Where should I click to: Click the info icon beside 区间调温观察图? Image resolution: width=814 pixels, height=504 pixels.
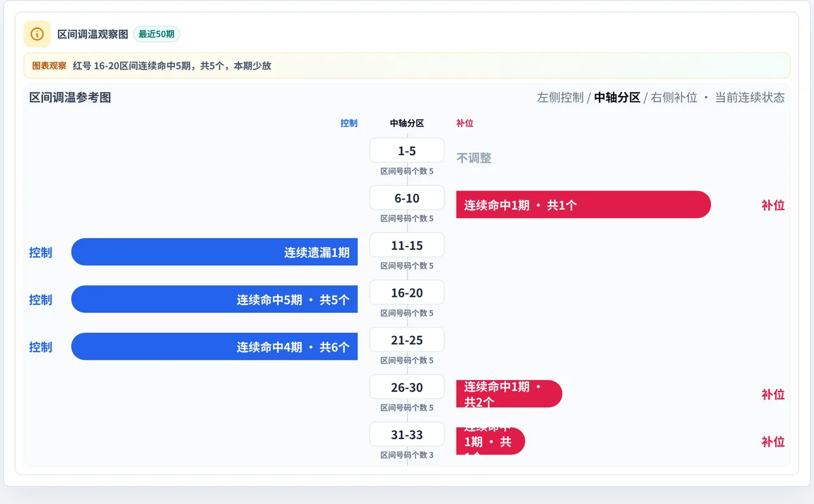click(x=37, y=34)
